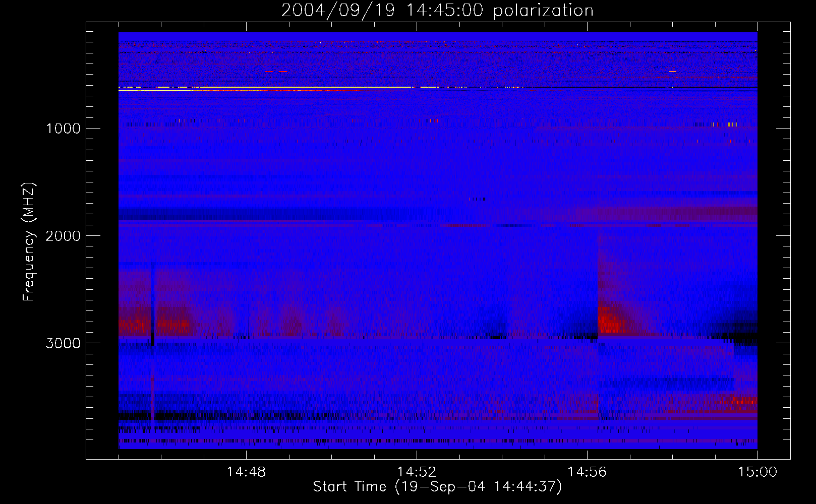Click the plot title '2004/09/19 14:45:00 polarization'

point(437,10)
